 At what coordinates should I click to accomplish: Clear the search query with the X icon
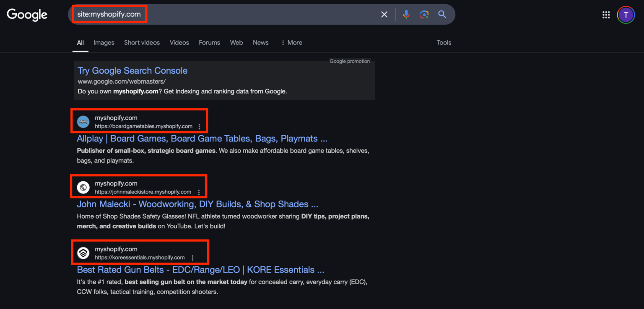[x=384, y=14]
